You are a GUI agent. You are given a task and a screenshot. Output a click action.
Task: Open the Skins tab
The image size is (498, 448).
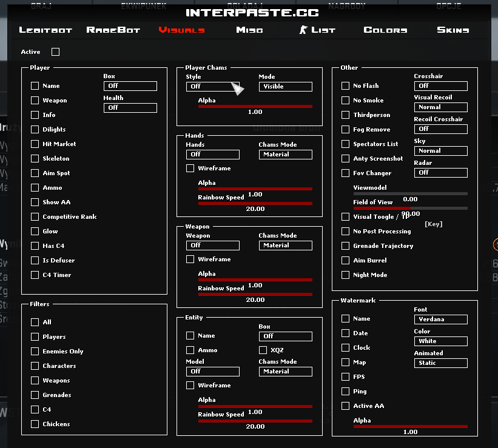[x=453, y=30]
